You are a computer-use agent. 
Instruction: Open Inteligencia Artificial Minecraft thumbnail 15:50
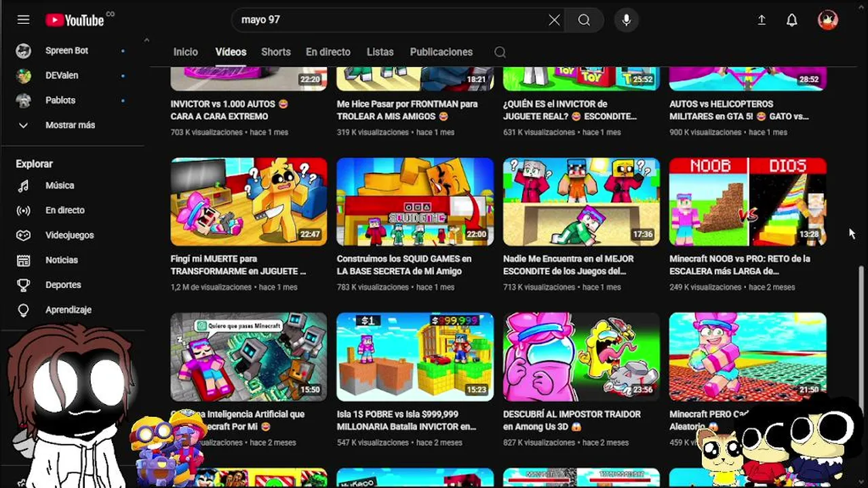[249, 357]
